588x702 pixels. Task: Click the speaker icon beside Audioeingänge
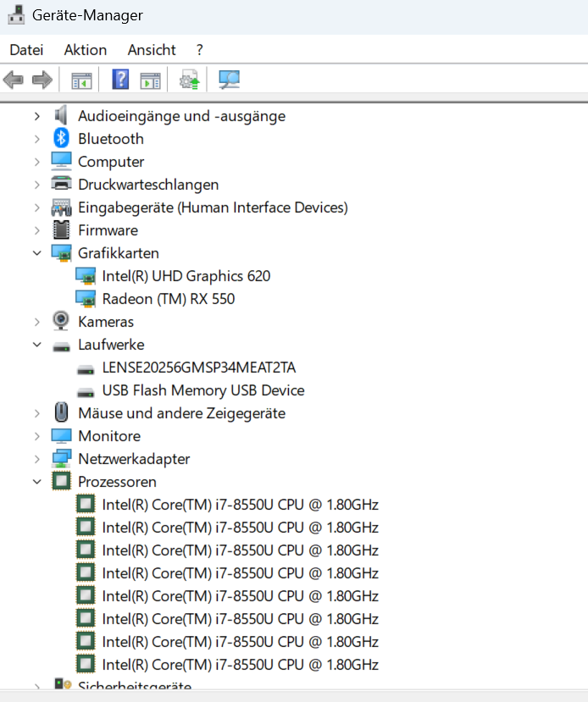pyautogui.click(x=61, y=115)
